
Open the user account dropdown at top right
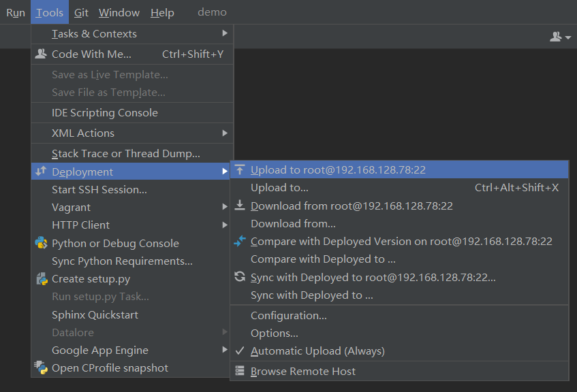click(x=560, y=37)
